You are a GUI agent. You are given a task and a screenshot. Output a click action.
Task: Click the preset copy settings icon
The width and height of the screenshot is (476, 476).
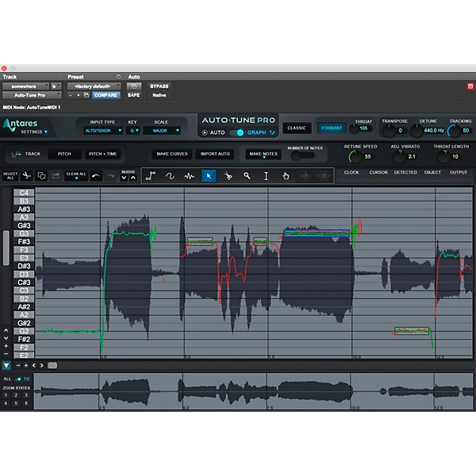86,95
